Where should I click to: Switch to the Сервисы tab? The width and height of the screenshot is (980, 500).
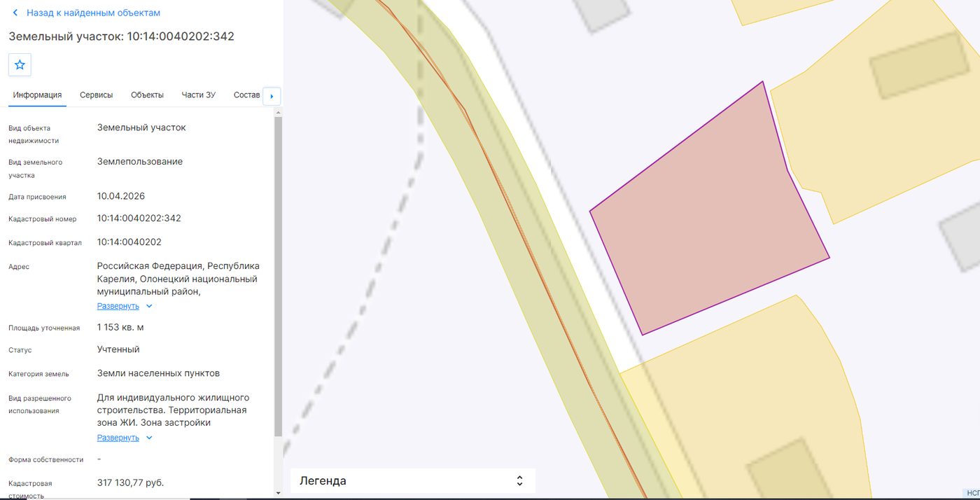click(97, 95)
